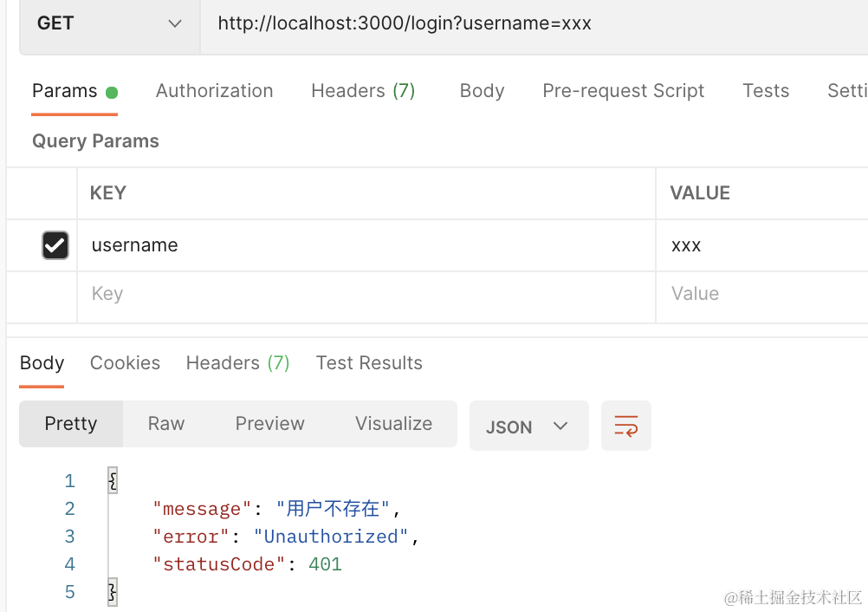
Task: Click the request URL input field
Action: pyautogui.click(x=520, y=23)
